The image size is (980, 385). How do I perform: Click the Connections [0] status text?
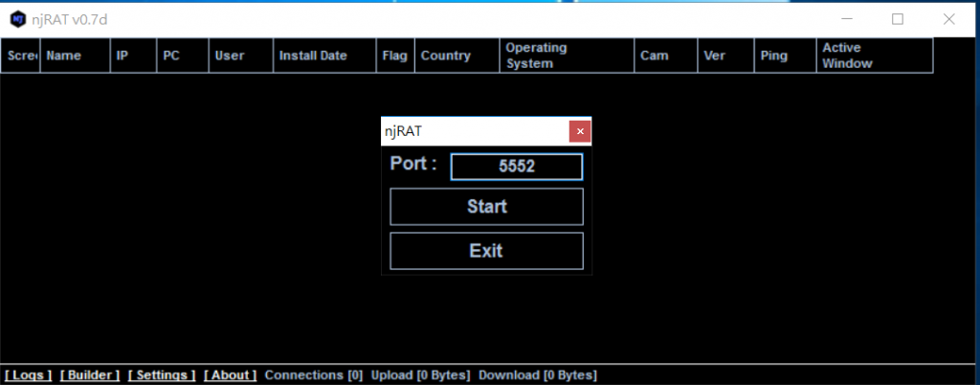click(314, 375)
